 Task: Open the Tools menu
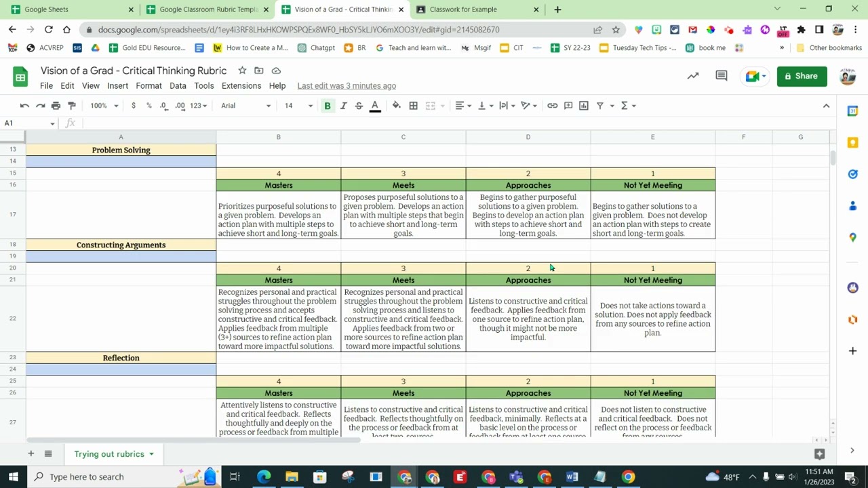click(x=204, y=86)
